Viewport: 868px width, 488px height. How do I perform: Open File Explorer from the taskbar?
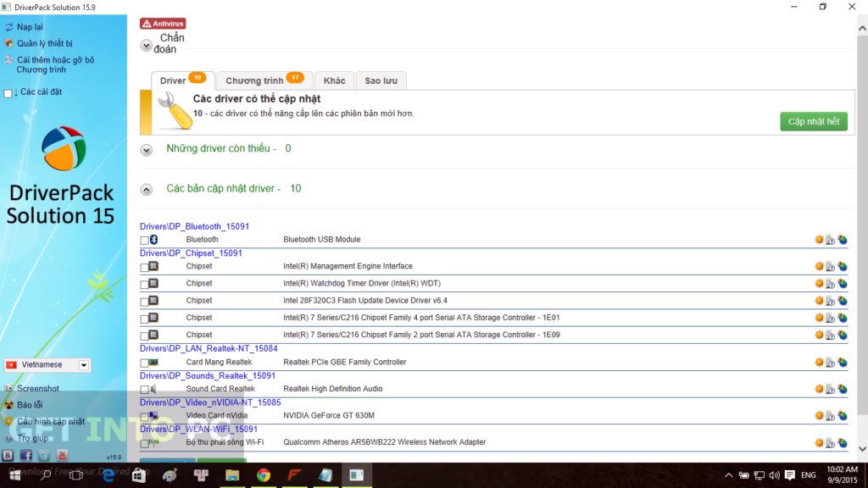coord(232,475)
